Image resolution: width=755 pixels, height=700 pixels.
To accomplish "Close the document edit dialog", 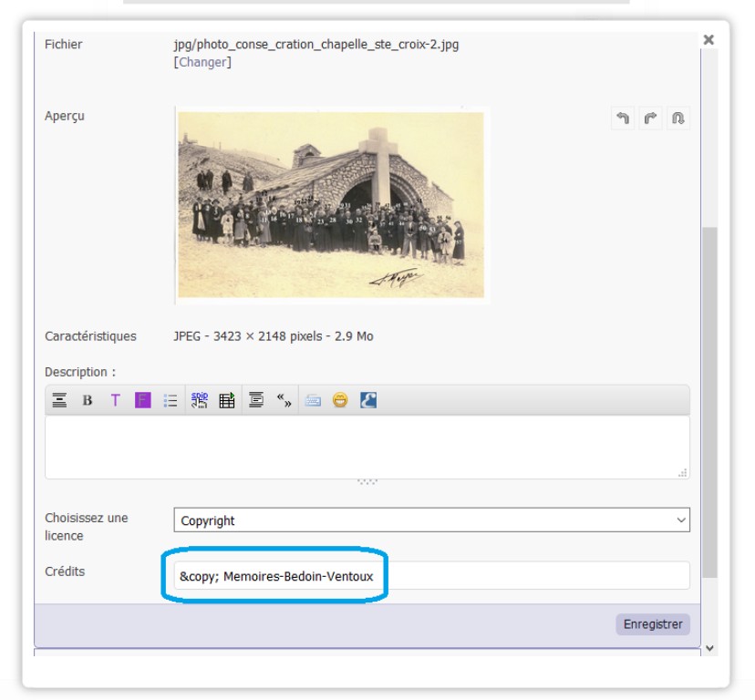I will (708, 40).
